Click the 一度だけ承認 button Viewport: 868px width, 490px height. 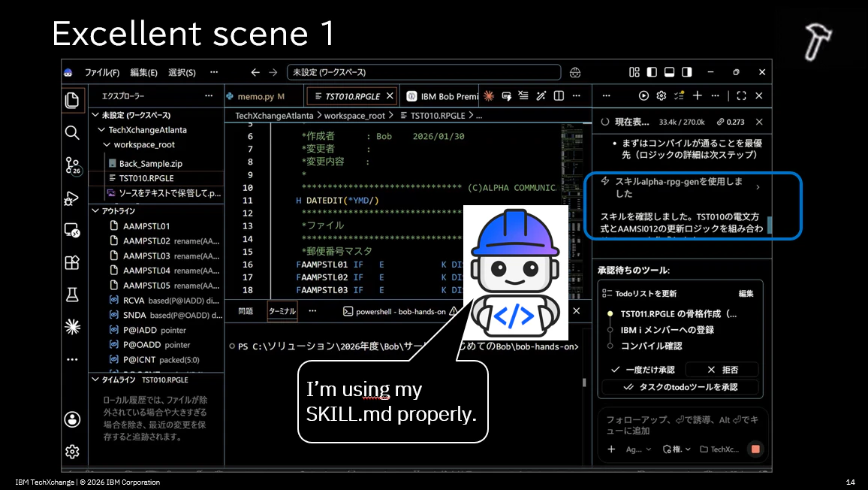pos(643,370)
